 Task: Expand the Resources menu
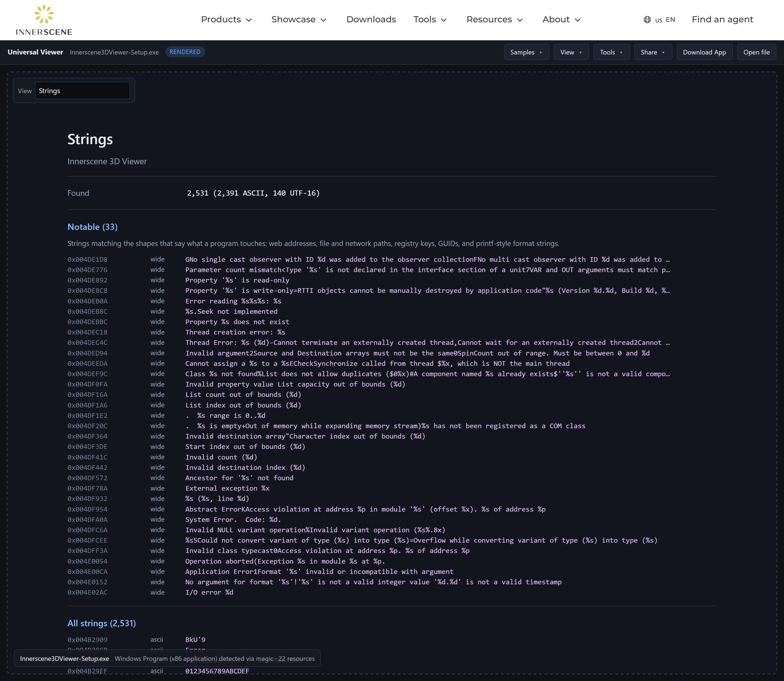495,19
